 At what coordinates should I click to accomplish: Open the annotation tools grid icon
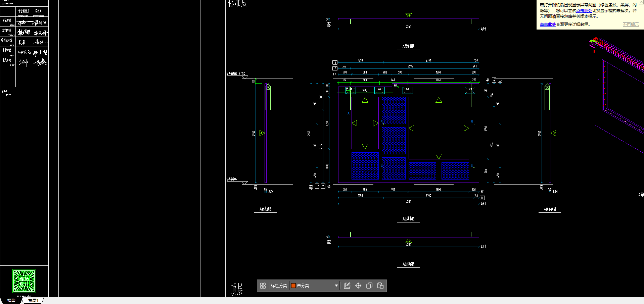point(263,286)
